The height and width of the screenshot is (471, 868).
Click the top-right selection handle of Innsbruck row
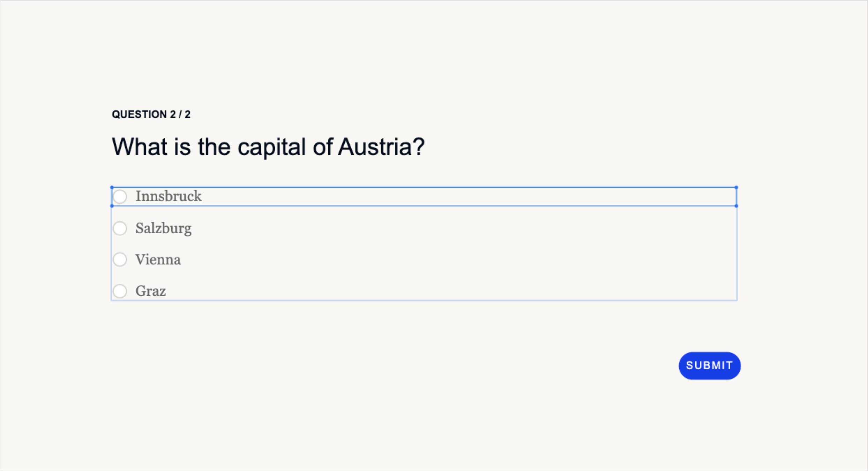736,187
